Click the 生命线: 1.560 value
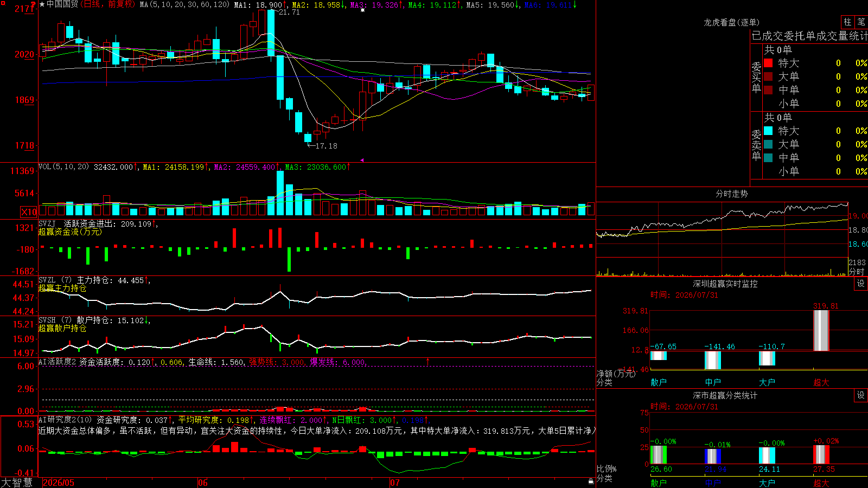Screen dimensions: 868x488 [x=216, y=362]
